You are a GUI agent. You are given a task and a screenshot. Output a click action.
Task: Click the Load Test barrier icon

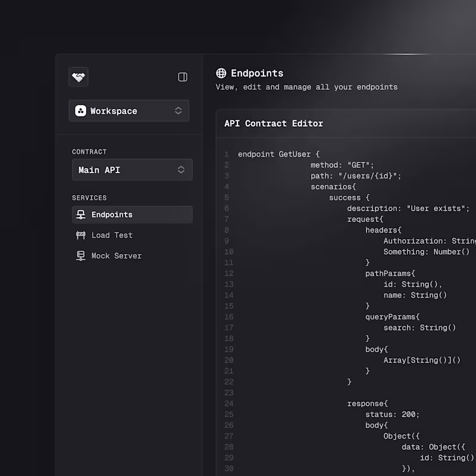click(x=81, y=235)
